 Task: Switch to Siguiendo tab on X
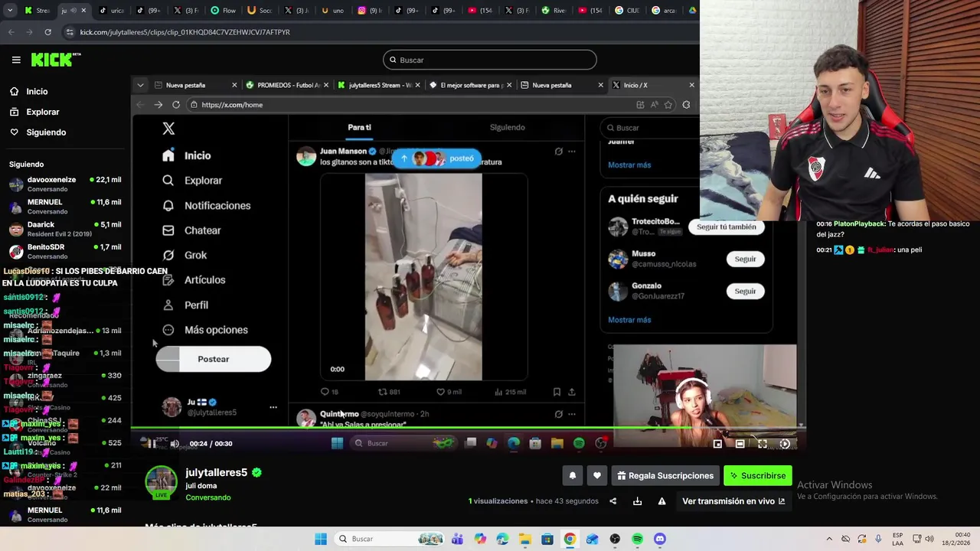pyautogui.click(x=507, y=128)
